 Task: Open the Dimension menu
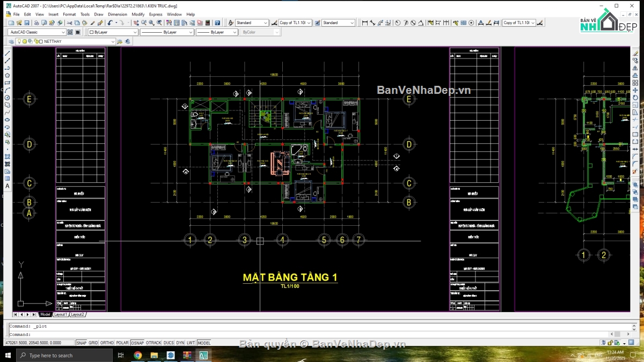click(x=118, y=14)
